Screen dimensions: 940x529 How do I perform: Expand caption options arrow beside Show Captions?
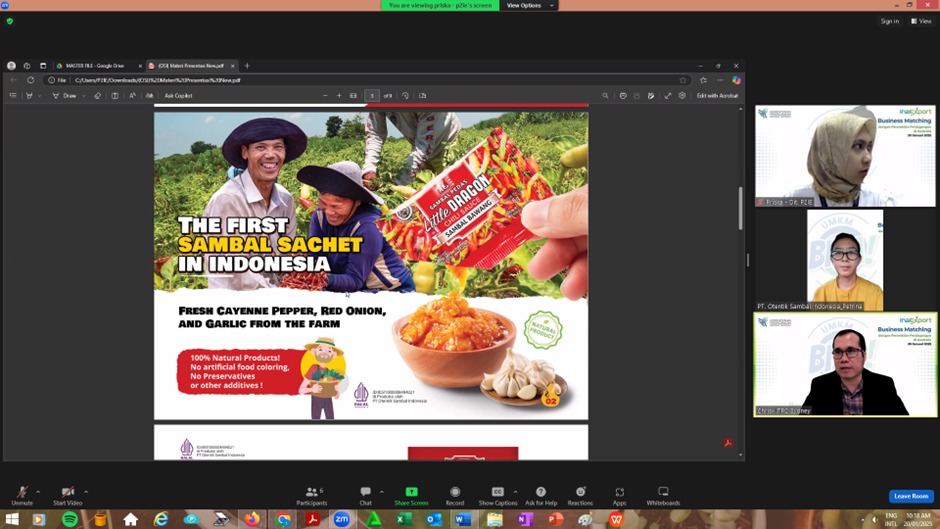click(x=515, y=492)
